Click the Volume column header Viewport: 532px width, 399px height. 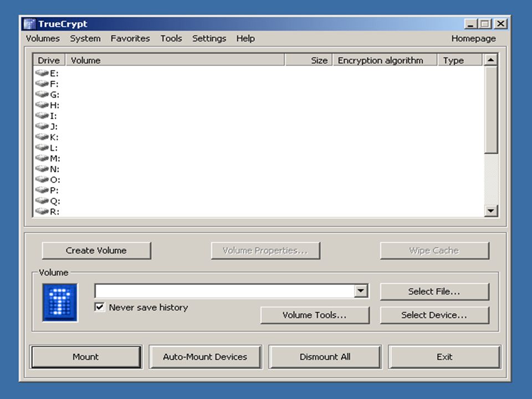[x=175, y=60]
